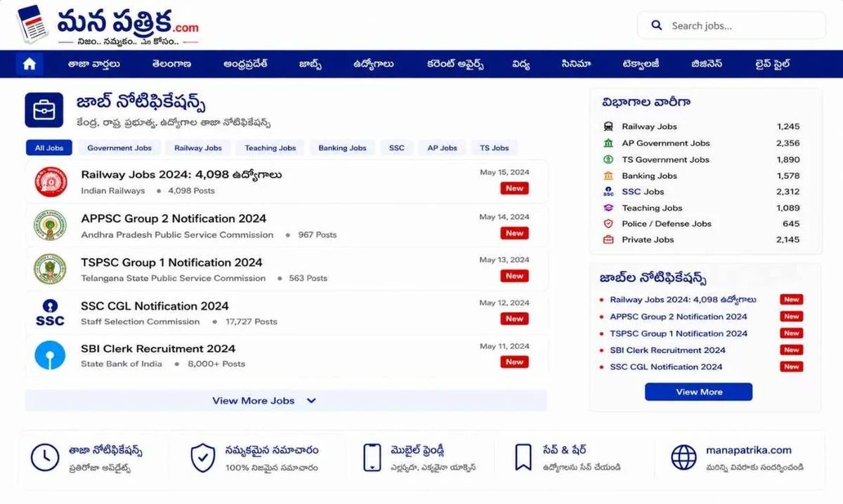The width and height of the screenshot is (843, 504).
Task: Open the సినిమా menu item
Action: coord(576,64)
